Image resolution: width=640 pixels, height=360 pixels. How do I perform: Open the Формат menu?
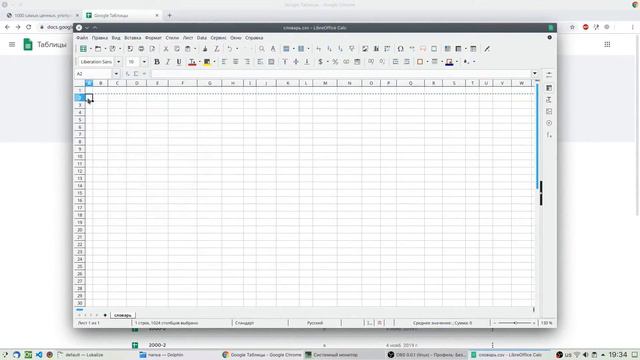pos(153,38)
